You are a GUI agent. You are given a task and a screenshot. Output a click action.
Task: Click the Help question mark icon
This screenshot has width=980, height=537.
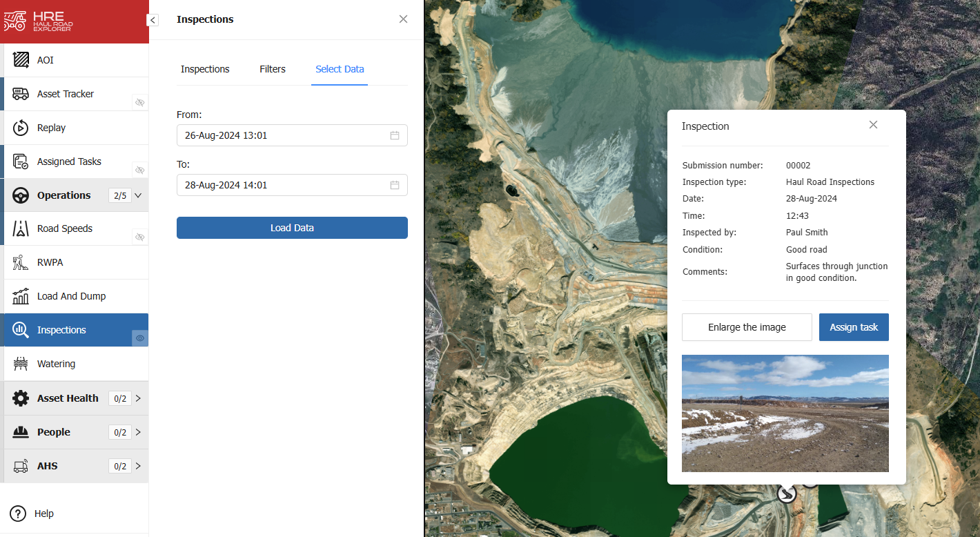tap(18, 514)
